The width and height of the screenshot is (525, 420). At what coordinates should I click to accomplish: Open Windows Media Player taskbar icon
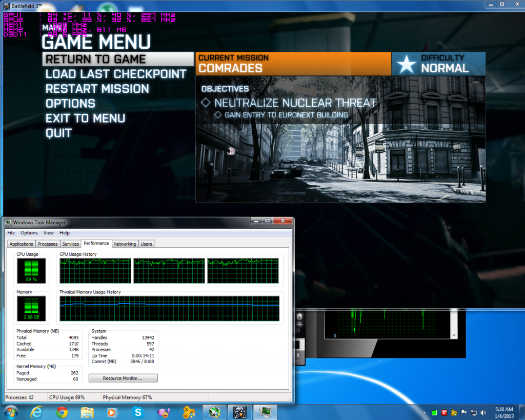[112, 413]
